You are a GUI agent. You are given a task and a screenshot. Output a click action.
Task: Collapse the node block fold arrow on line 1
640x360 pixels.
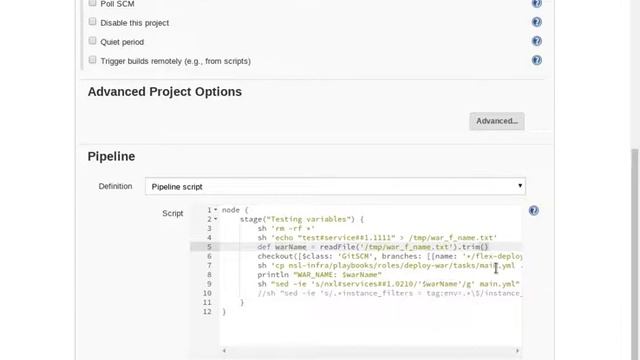[x=216, y=210]
